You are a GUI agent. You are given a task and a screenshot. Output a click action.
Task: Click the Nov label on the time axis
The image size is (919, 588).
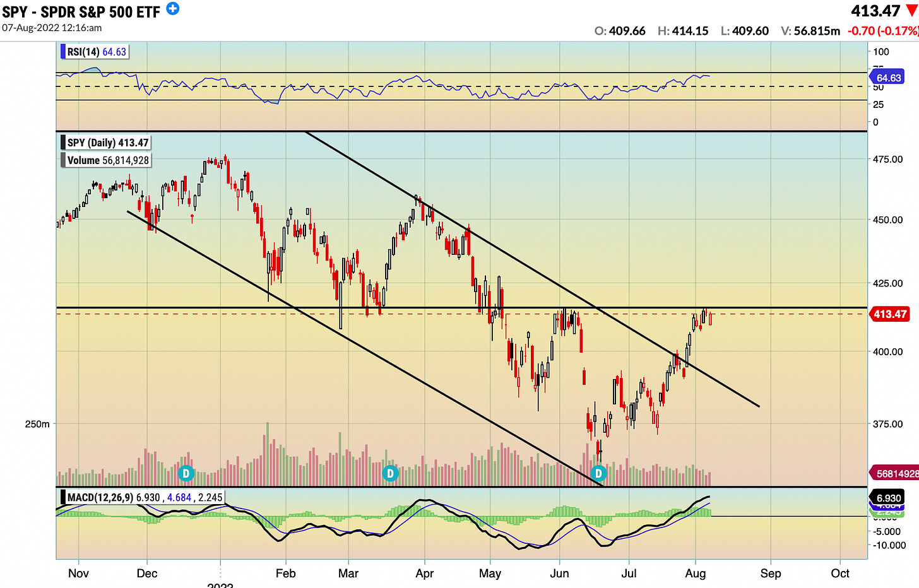(78, 573)
